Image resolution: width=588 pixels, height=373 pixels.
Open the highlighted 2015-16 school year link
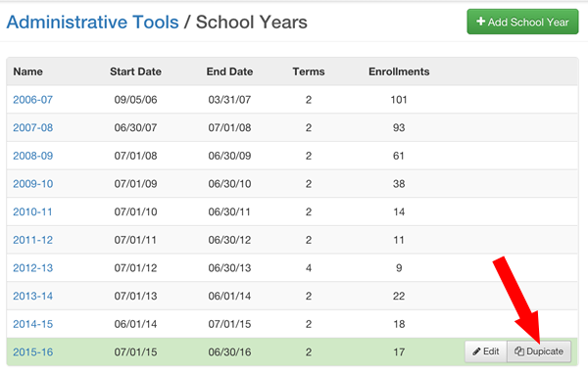pos(33,352)
